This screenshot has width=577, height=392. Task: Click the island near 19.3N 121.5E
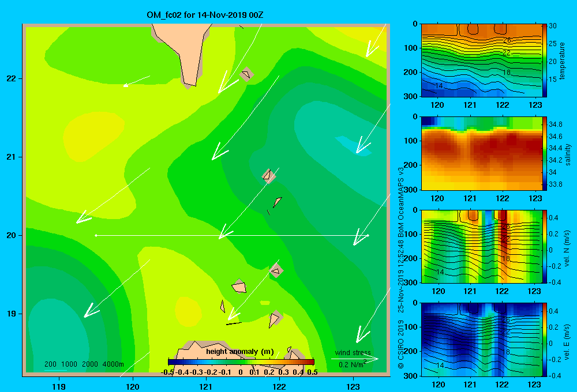tap(239, 287)
